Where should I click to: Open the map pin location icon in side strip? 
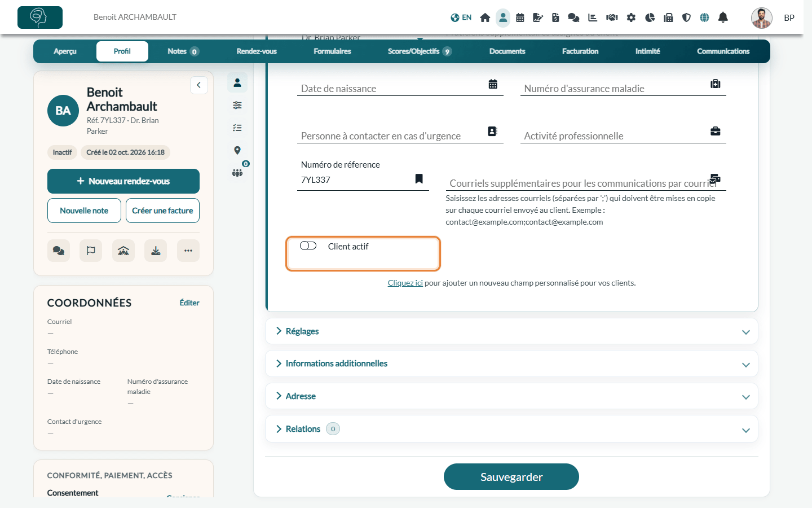237,150
